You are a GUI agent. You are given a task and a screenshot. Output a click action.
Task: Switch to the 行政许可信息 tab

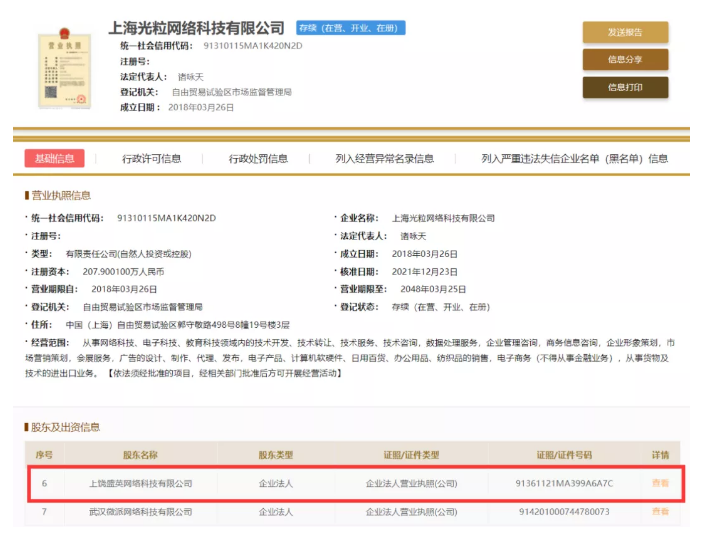(151, 158)
